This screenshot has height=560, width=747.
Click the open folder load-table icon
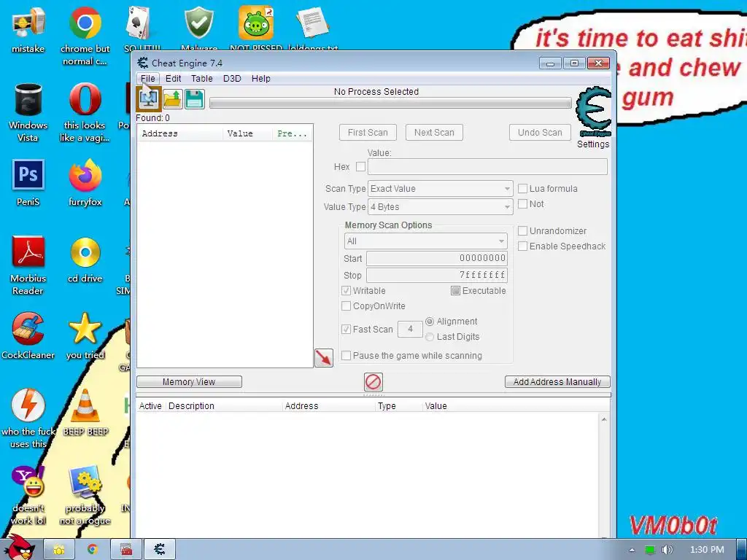(x=172, y=99)
